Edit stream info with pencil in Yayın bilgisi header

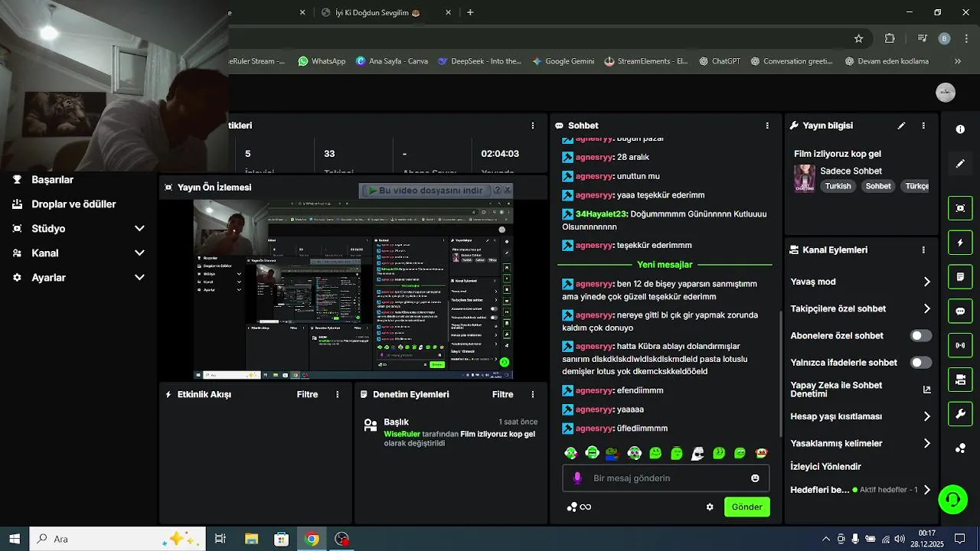[x=902, y=126]
